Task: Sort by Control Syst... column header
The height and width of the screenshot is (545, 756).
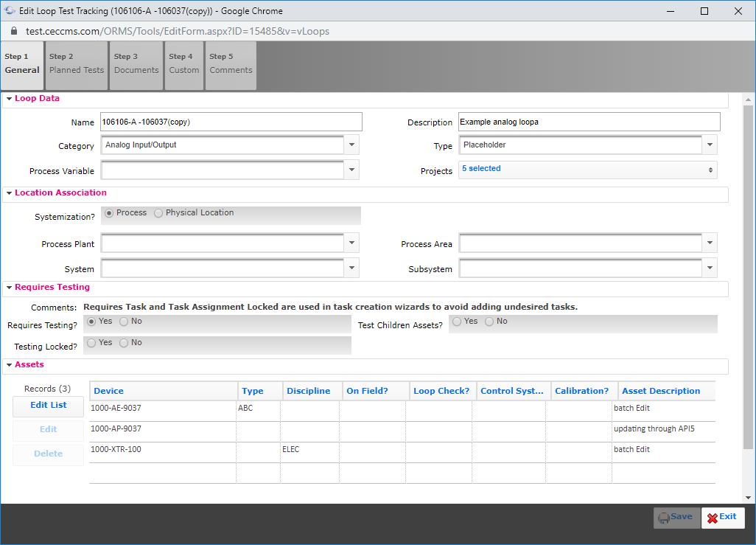Action: [x=514, y=391]
